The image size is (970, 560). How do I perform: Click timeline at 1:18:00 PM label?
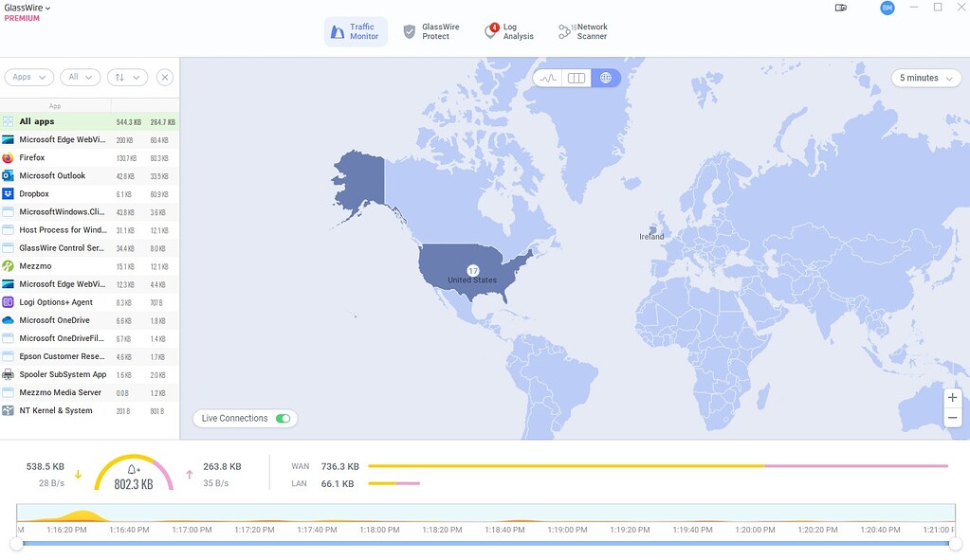(380, 530)
